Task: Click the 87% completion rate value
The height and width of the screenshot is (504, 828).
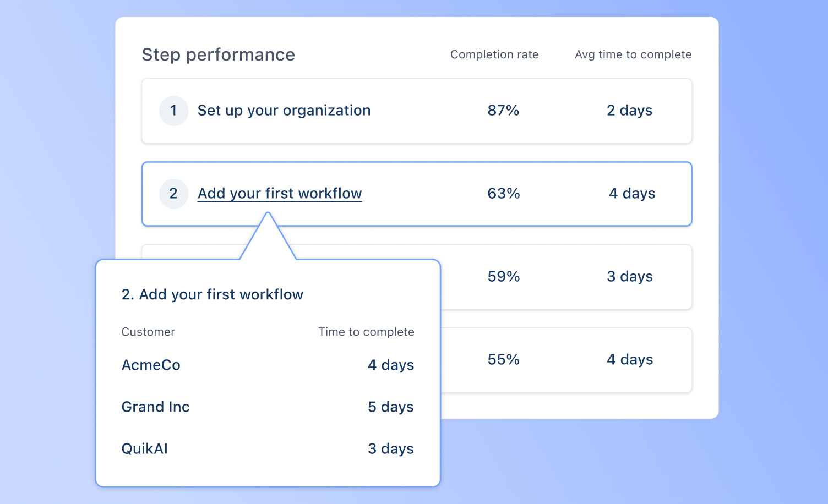Action: (503, 111)
